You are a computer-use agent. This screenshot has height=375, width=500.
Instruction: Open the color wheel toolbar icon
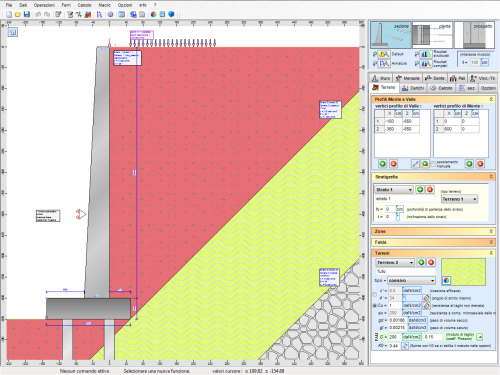click(153, 14)
